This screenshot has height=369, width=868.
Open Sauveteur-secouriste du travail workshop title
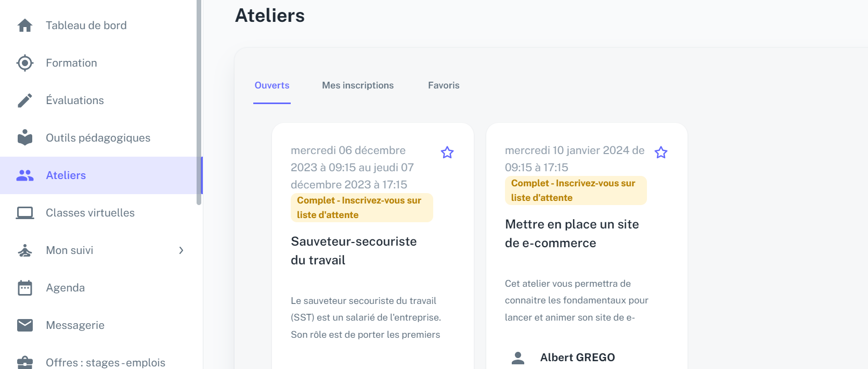tap(354, 250)
